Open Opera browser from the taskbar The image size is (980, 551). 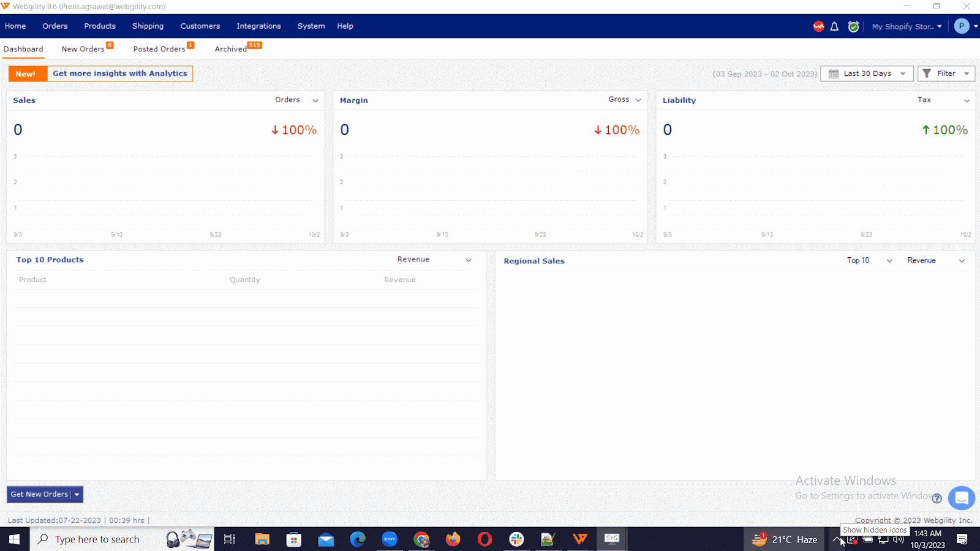[x=484, y=539]
